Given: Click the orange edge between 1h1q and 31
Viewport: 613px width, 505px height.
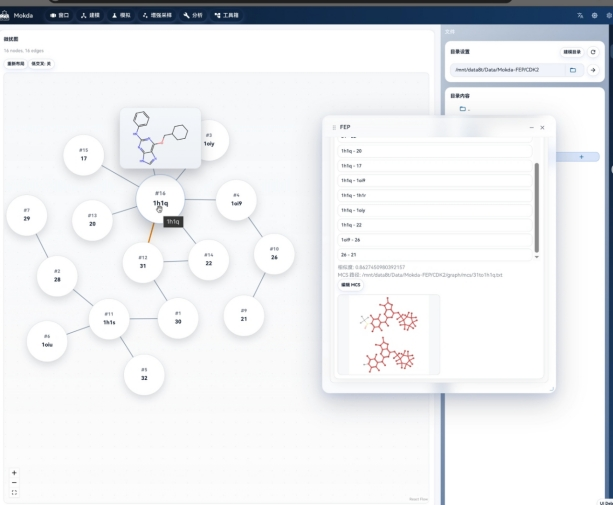Looking at the screenshot, I should click(x=151, y=233).
